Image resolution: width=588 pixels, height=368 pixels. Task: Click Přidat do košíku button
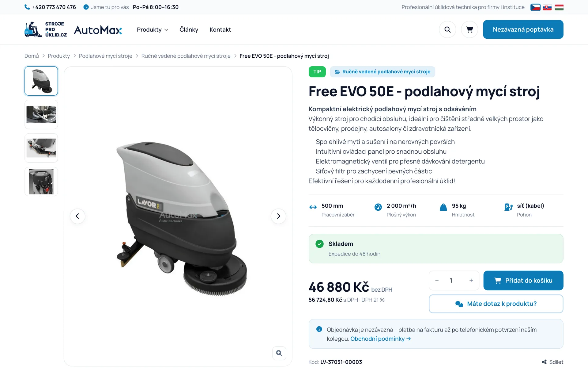pyautogui.click(x=523, y=280)
